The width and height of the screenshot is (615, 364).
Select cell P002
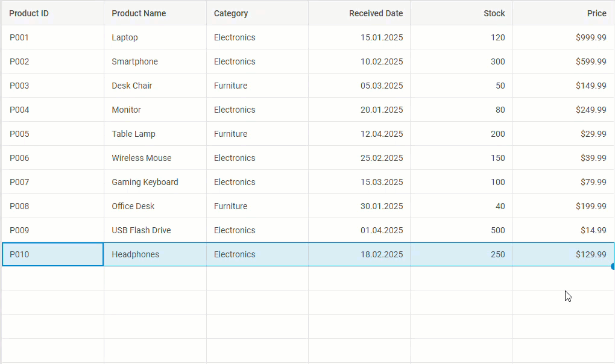click(x=52, y=61)
